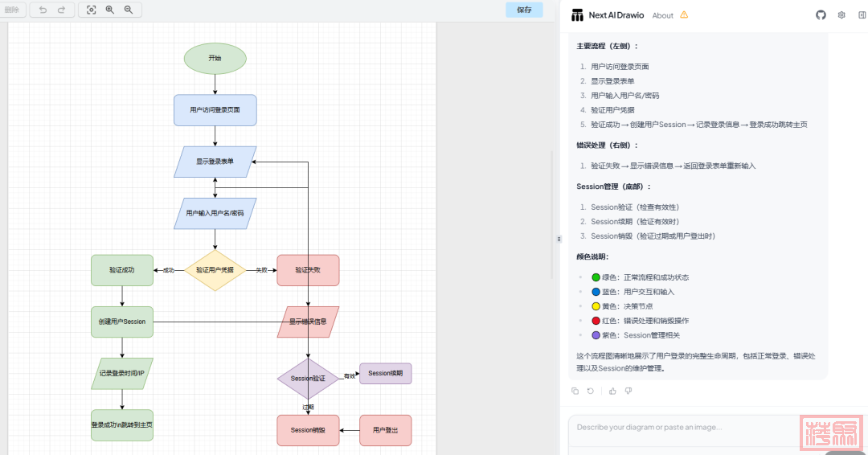Collapse the chat panel with sidebar icon

pos(861,14)
